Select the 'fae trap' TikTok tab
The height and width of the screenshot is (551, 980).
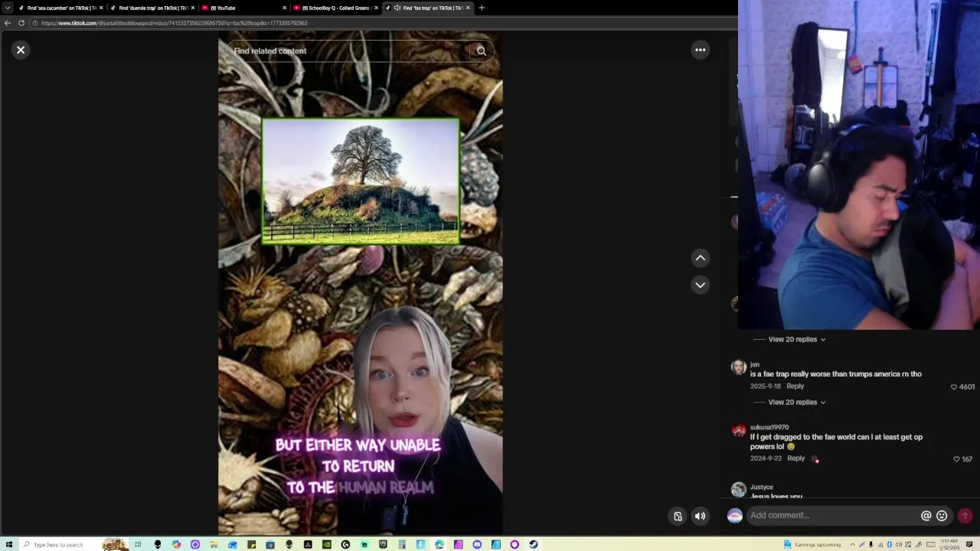[427, 8]
